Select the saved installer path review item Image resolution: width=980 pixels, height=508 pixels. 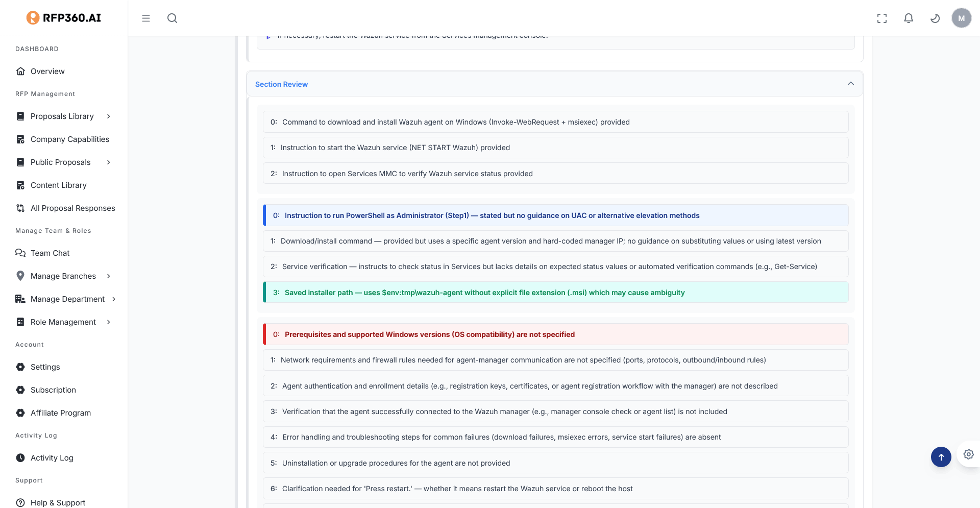click(484, 293)
